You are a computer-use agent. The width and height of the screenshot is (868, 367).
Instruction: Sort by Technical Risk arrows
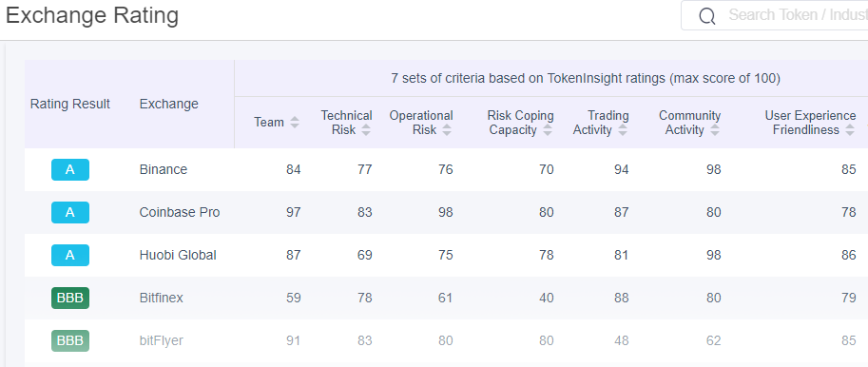[x=365, y=130]
